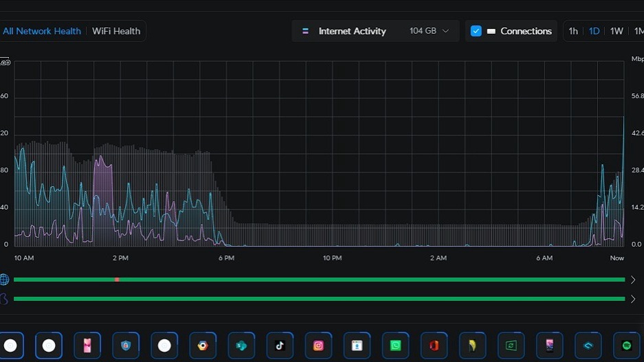Open the green Windows Update app
Screen dimensions: 644x362
point(511,346)
